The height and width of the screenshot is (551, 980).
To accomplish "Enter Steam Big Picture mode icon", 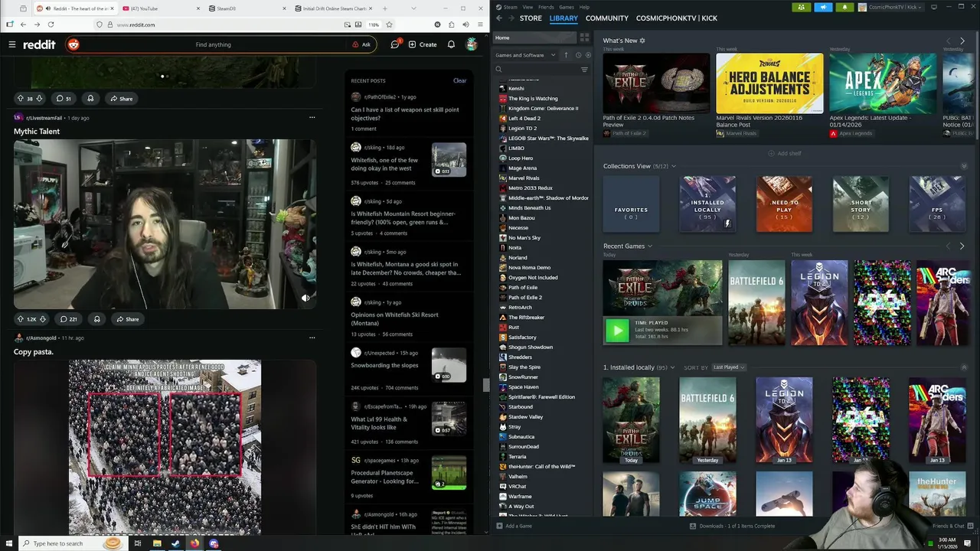I will (934, 7).
